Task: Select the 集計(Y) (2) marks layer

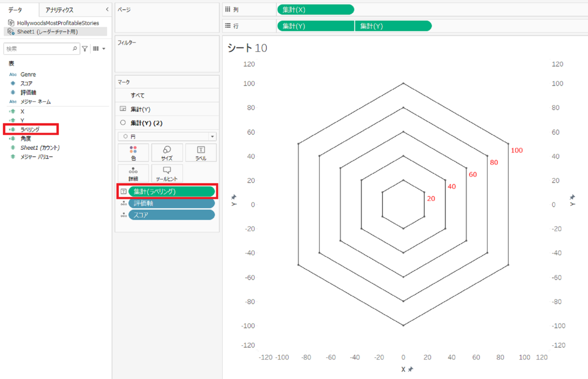Action: point(146,123)
